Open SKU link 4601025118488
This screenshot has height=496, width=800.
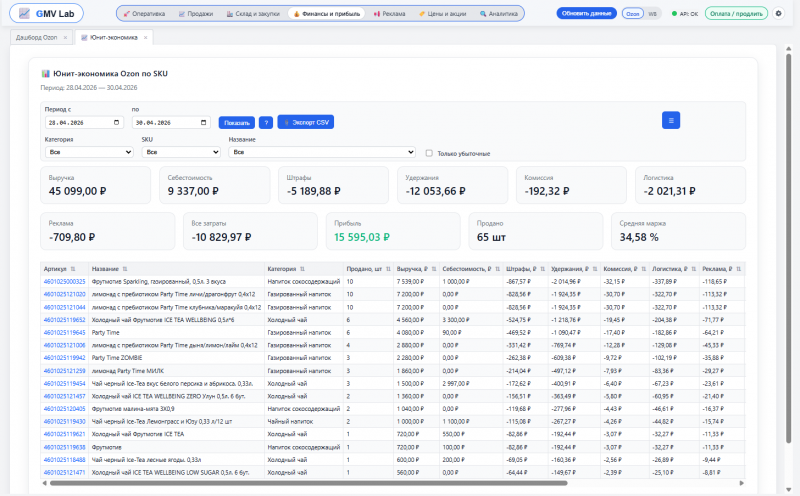pyautogui.click(x=64, y=460)
